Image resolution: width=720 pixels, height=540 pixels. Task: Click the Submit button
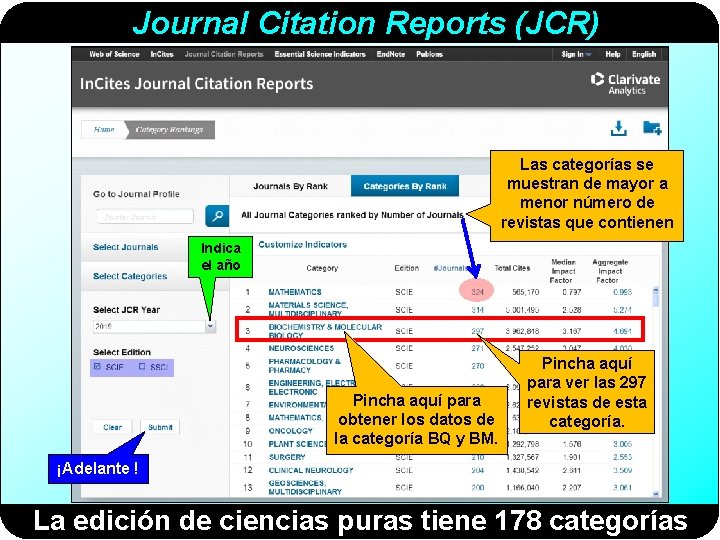pos(160,427)
